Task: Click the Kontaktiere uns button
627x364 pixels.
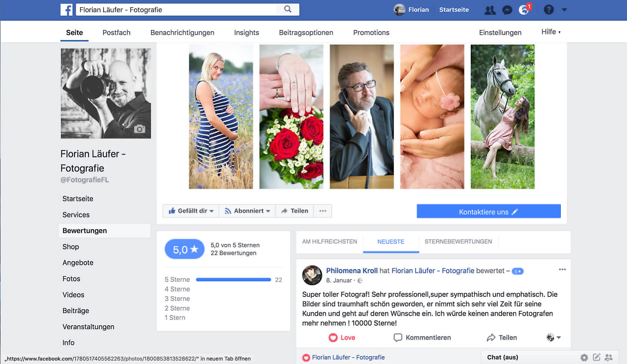Action: 489,211
